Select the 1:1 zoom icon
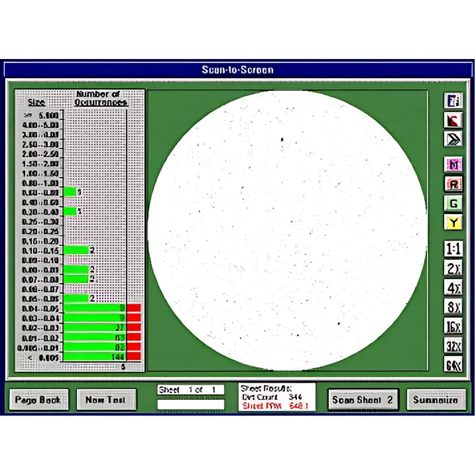This screenshot has height=476, width=476. pos(453,249)
